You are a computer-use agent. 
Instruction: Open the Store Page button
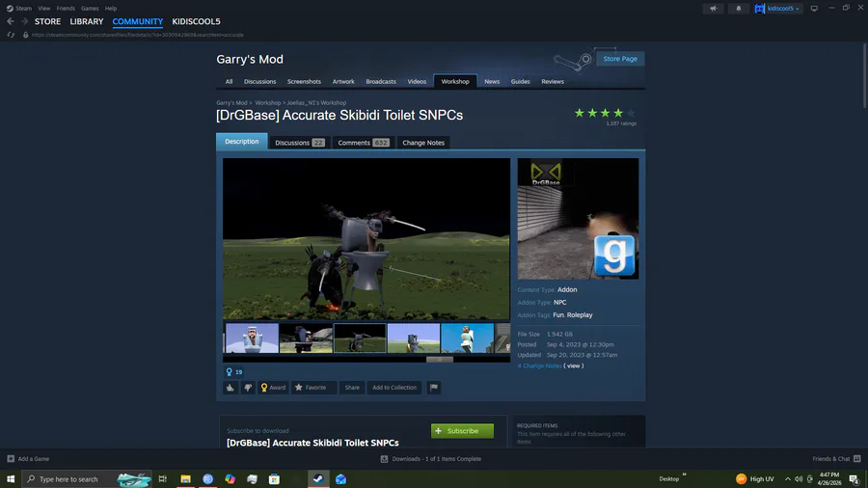coord(620,59)
